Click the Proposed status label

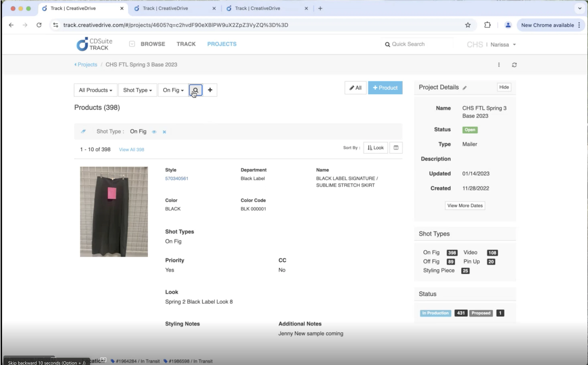pyautogui.click(x=481, y=313)
